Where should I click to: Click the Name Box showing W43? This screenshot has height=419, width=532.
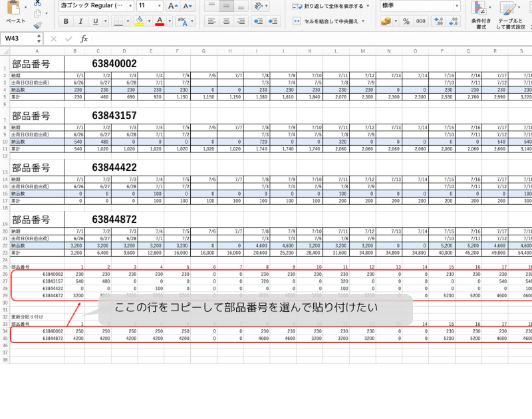(x=21, y=39)
